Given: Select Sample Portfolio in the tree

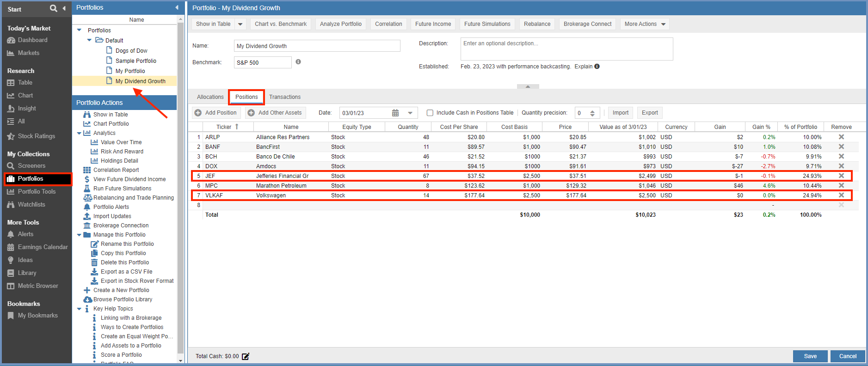Looking at the screenshot, I should [x=136, y=61].
